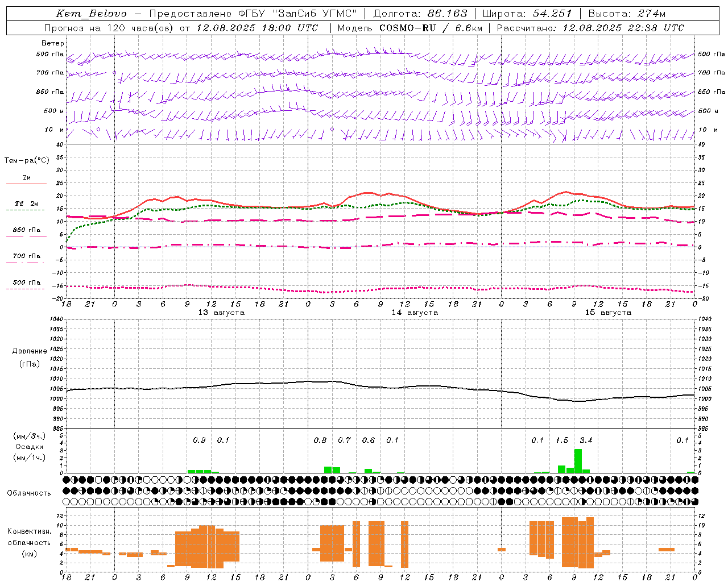
Task: Select the "Долгота: 86.163" header field
Action: (420, 14)
